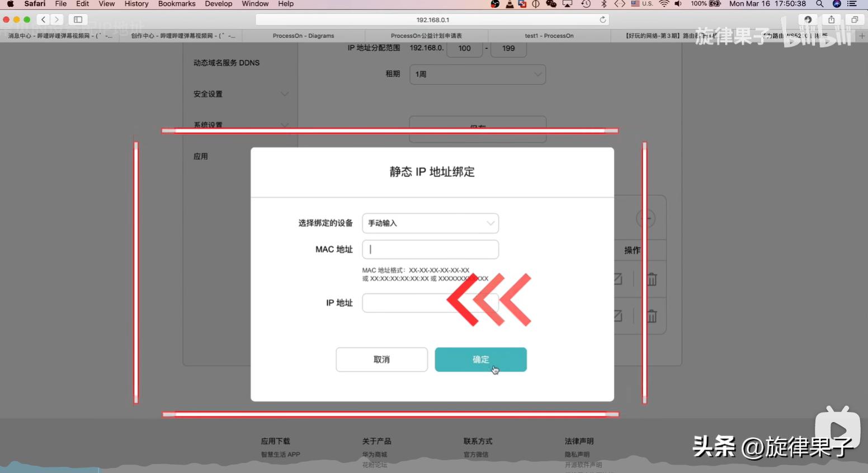This screenshot has height=473, width=868.
Task: Switch to the ProcessOn - Diagrams tab
Action: click(304, 36)
